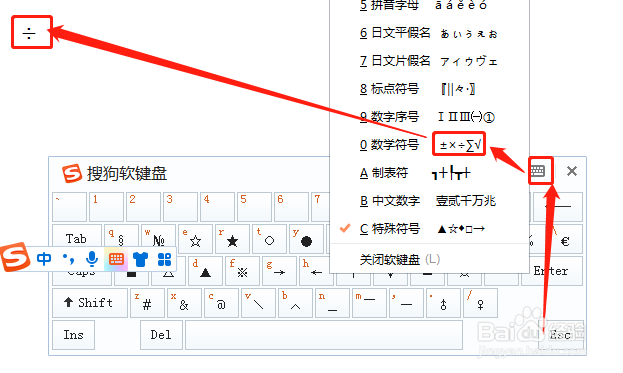
Task: Click the e key with hollow star ☆
Action: [195, 239]
